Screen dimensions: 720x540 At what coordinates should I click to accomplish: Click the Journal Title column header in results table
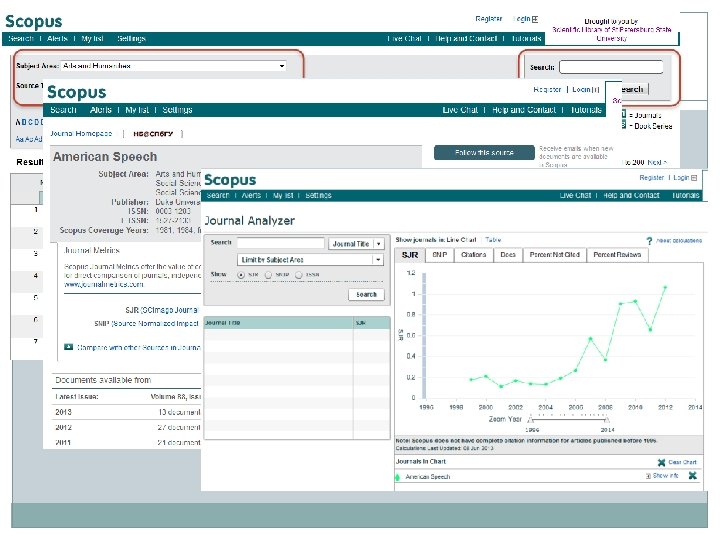pos(279,323)
